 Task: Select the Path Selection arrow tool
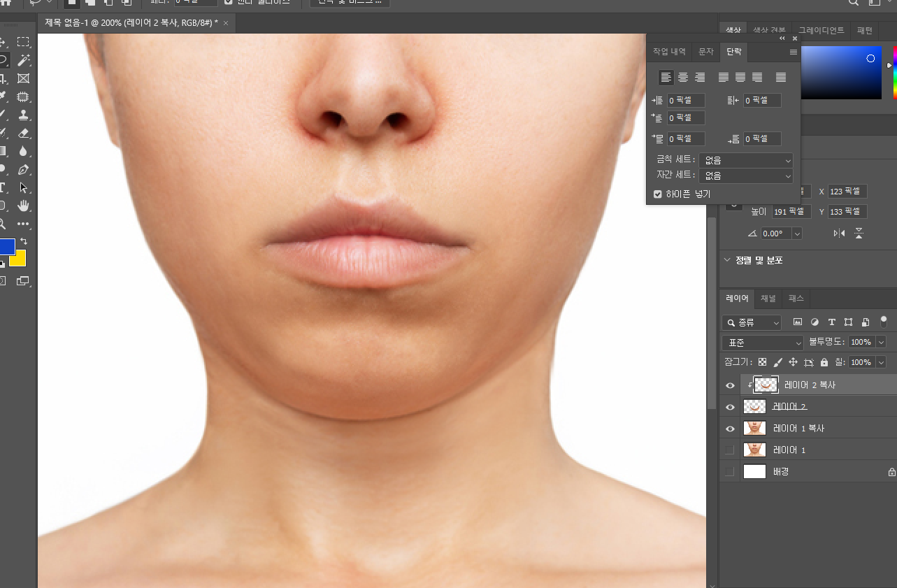tap(23, 187)
